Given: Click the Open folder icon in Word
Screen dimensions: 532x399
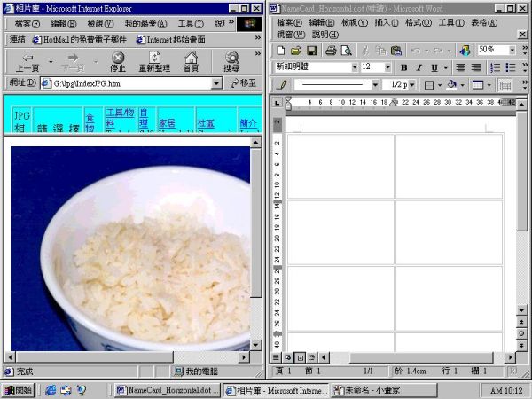Looking at the screenshot, I should pos(296,51).
